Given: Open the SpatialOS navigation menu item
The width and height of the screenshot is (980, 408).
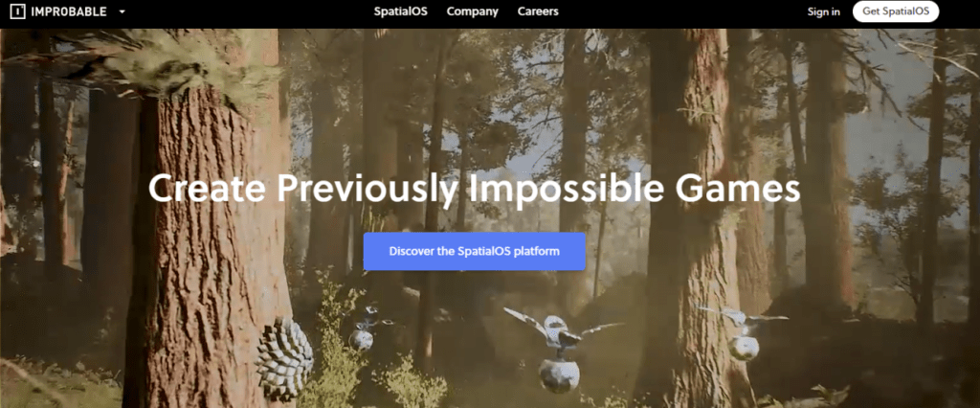Looking at the screenshot, I should (x=401, y=11).
